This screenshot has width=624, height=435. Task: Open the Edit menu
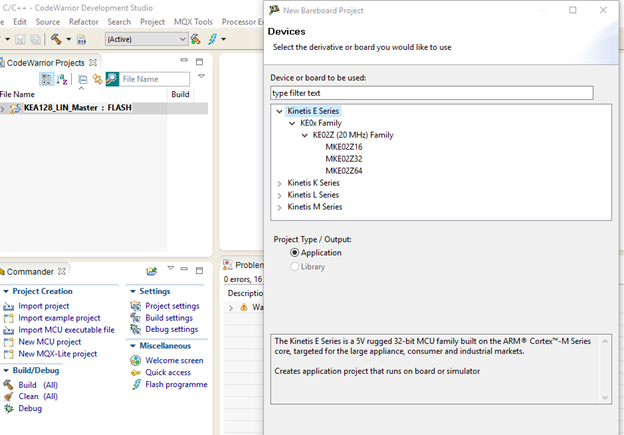[20, 22]
